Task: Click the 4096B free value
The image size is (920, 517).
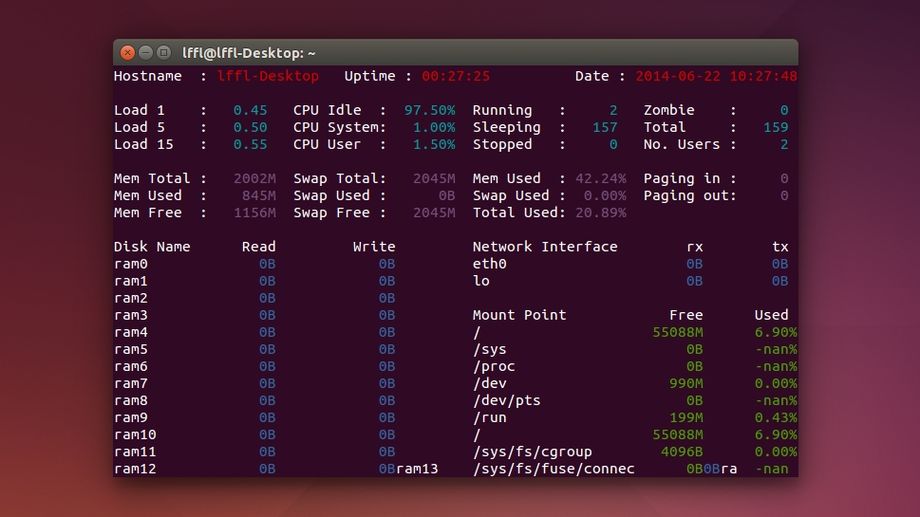Action: point(682,452)
